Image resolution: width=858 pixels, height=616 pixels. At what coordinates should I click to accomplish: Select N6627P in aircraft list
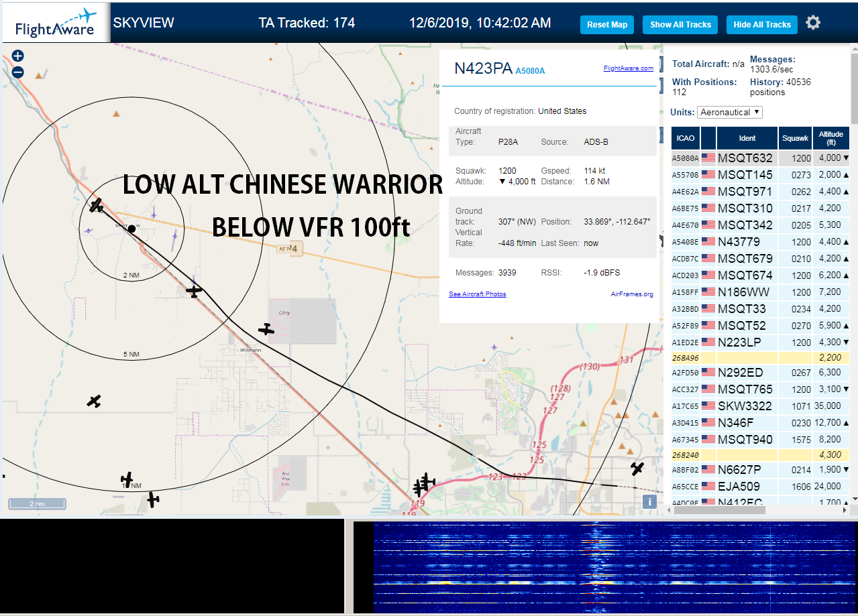pos(761,470)
